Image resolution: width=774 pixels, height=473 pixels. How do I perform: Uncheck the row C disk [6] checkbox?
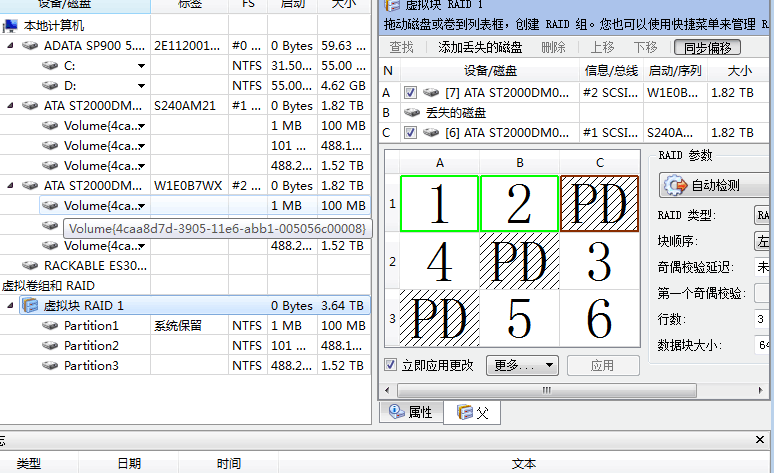point(410,132)
